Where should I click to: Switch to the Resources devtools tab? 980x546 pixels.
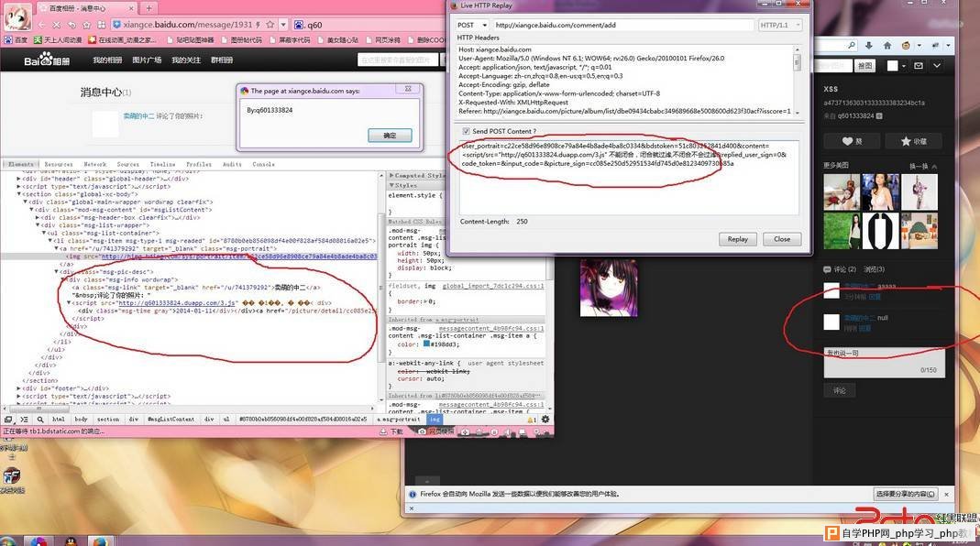59,164
